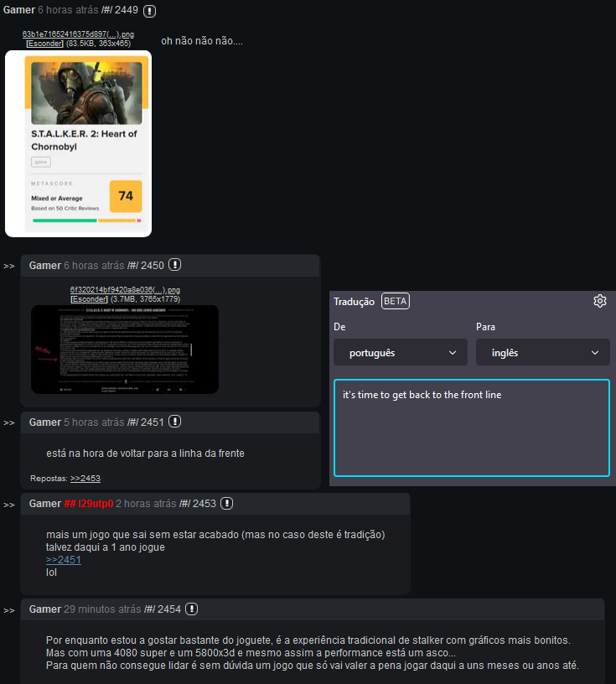Open the S.T.A.L.K.E.R. 2 metascore image
616x684 pixels.
[x=79, y=144]
